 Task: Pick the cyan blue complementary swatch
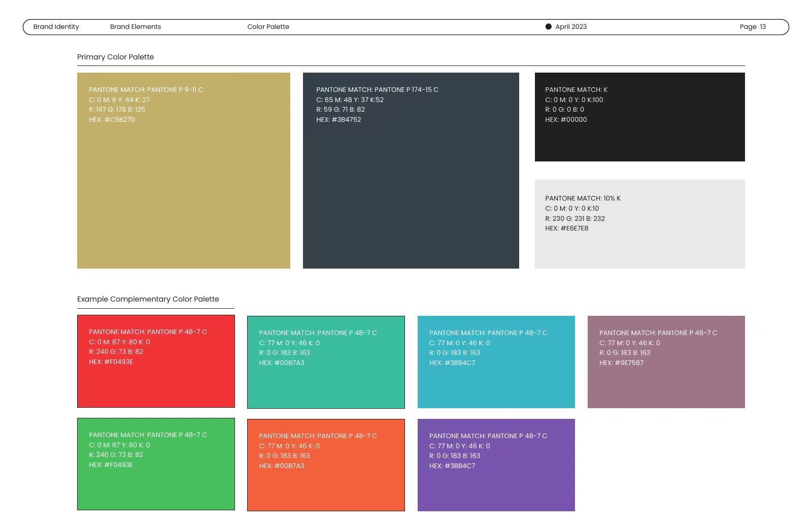[x=496, y=362]
